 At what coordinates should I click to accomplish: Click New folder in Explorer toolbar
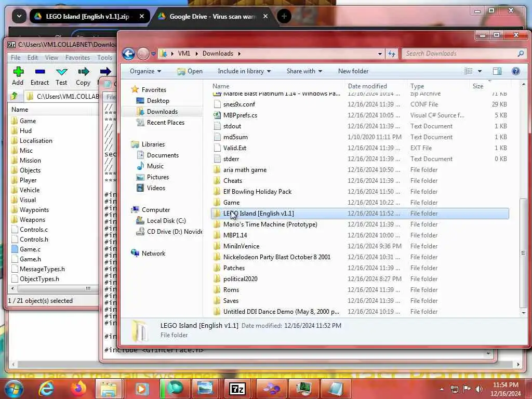[x=353, y=71]
